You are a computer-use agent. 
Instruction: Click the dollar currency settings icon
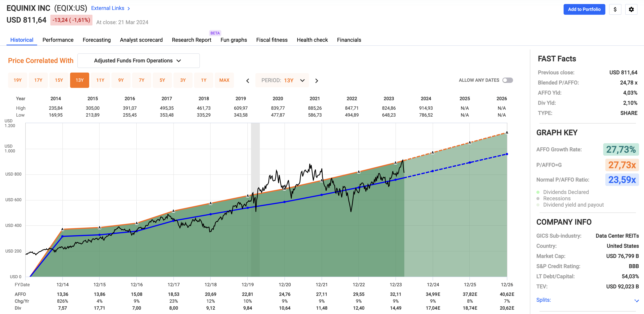[x=615, y=9]
